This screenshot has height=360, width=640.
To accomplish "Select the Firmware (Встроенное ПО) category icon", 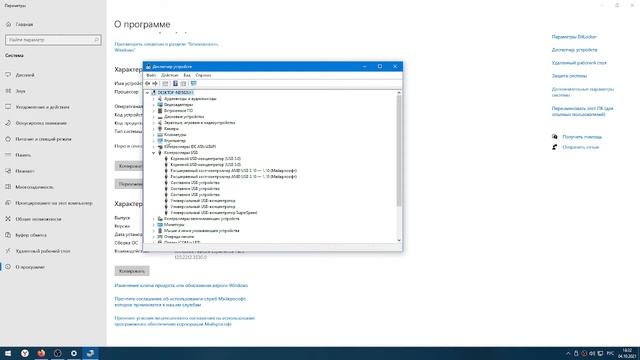I will tap(160, 111).
